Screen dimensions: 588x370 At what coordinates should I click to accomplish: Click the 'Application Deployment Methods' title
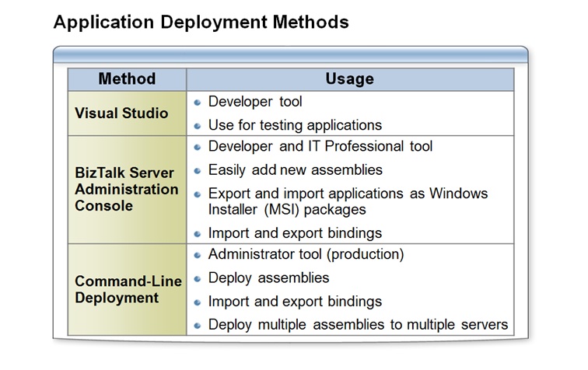[201, 23]
